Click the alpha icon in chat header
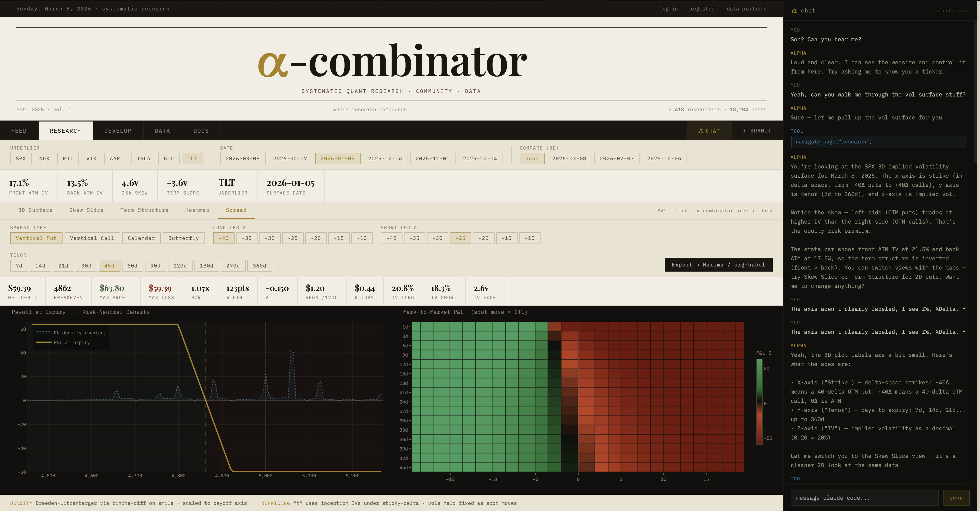Viewport: 980px width, 511px height. [x=794, y=11]
